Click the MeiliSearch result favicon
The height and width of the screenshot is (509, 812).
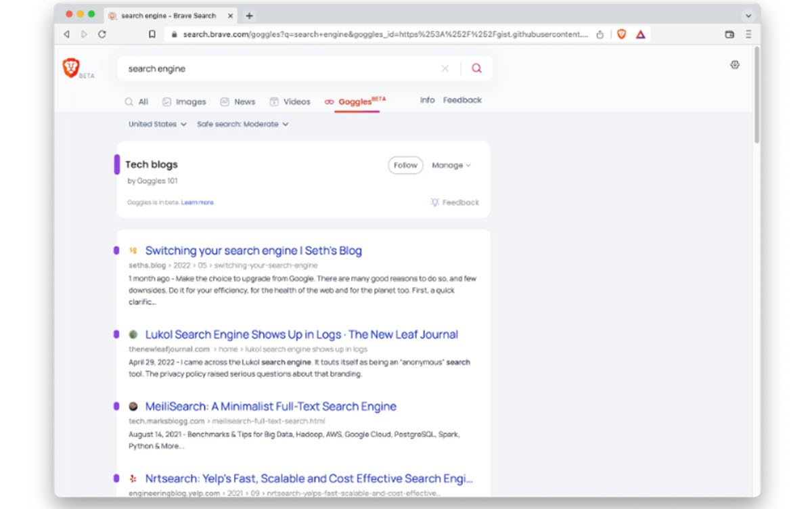(133, 406)
